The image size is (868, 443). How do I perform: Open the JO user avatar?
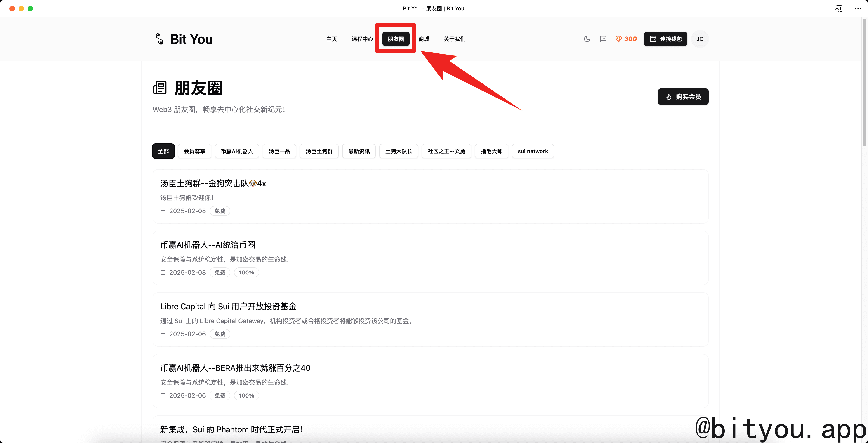click(x=700, y=39)
